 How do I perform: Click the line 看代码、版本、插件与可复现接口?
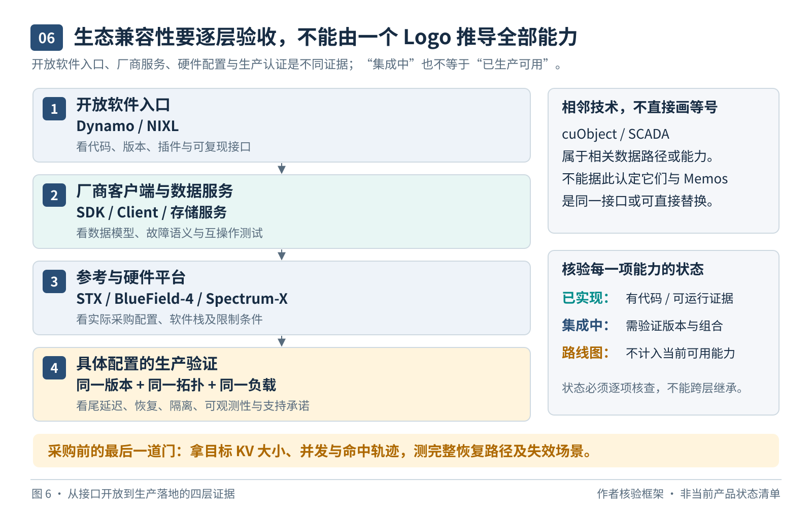click(163, 147)
